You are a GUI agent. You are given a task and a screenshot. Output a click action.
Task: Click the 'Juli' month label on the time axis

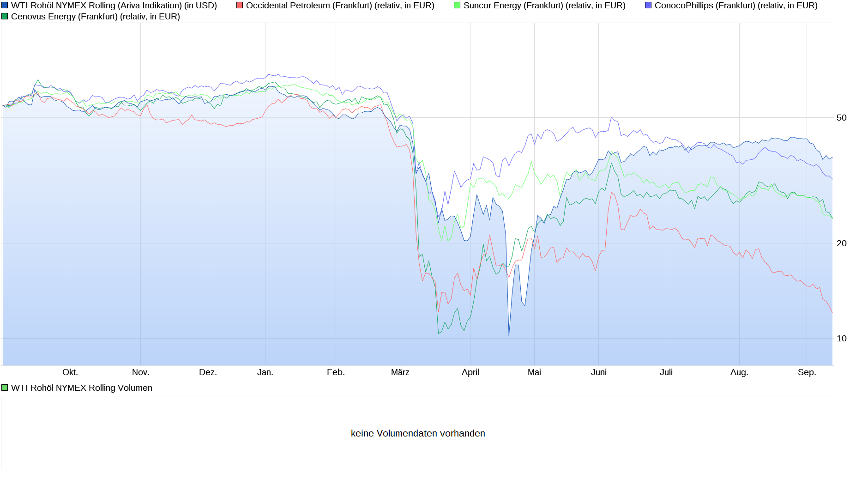click(x=666, y=372)
